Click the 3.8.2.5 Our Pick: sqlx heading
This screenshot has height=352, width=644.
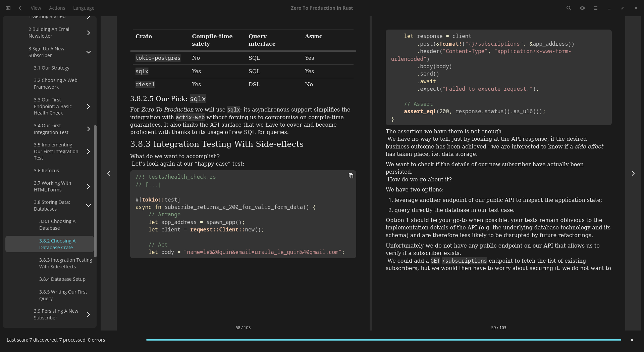(x=168, y=99)
